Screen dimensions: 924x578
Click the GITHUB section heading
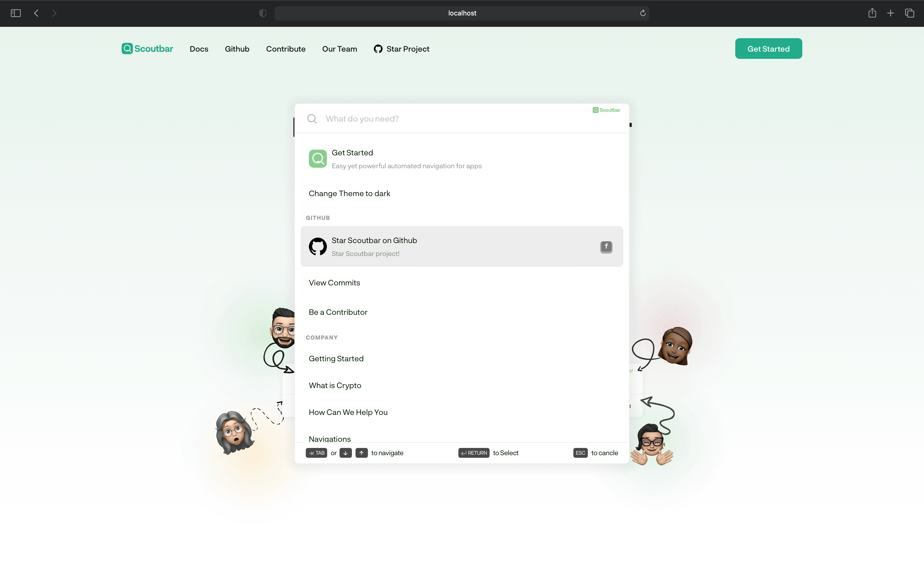click(x=318, y=218)
